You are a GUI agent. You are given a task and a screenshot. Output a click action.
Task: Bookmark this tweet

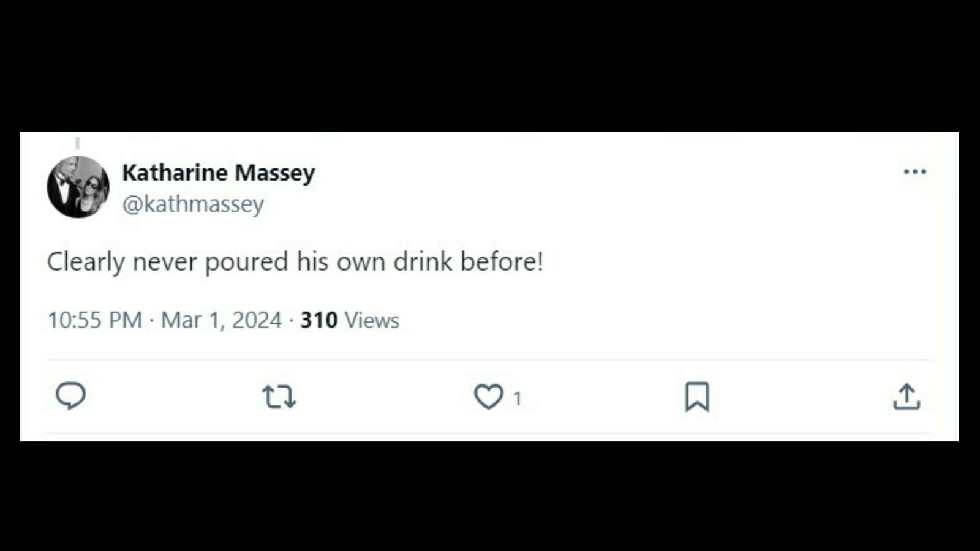(697, 397)
